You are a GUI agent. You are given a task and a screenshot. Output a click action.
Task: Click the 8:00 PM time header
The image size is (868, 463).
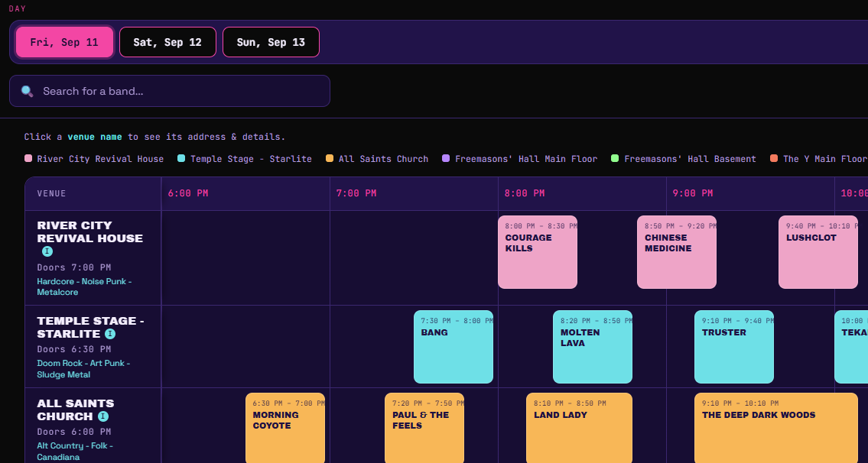(x=524, y=193)
